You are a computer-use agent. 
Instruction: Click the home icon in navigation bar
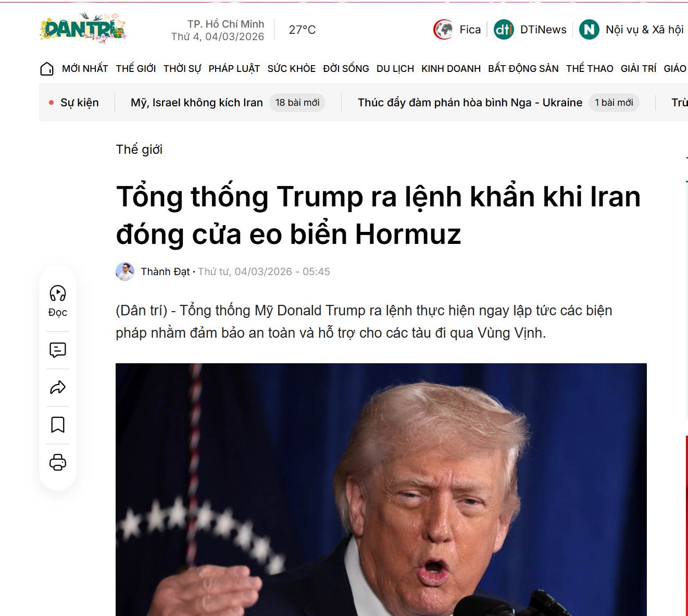[47, 69]
